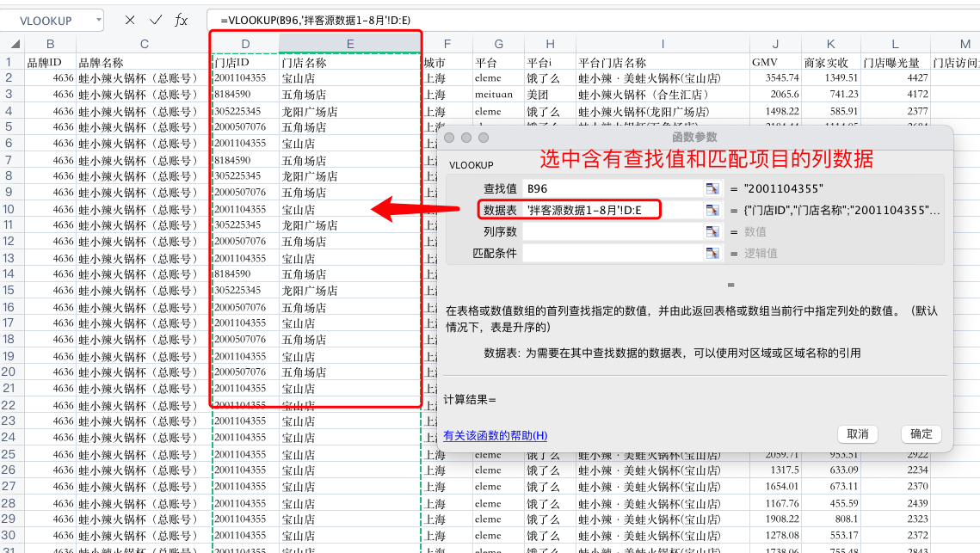Select column J header

(x=775, y=45)
